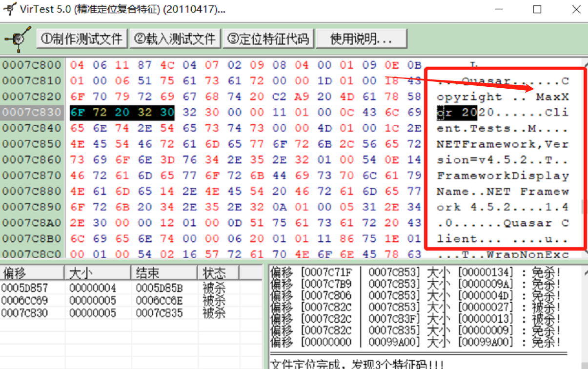Click ①制作测试文件 button
This screenshot has height=369, width=588.
point(82,39)
